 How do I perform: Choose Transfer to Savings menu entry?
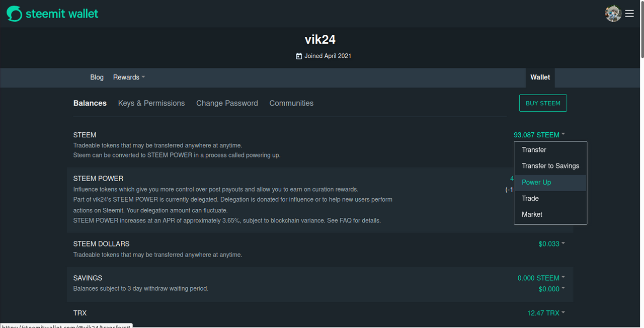[x=550, y=166]
